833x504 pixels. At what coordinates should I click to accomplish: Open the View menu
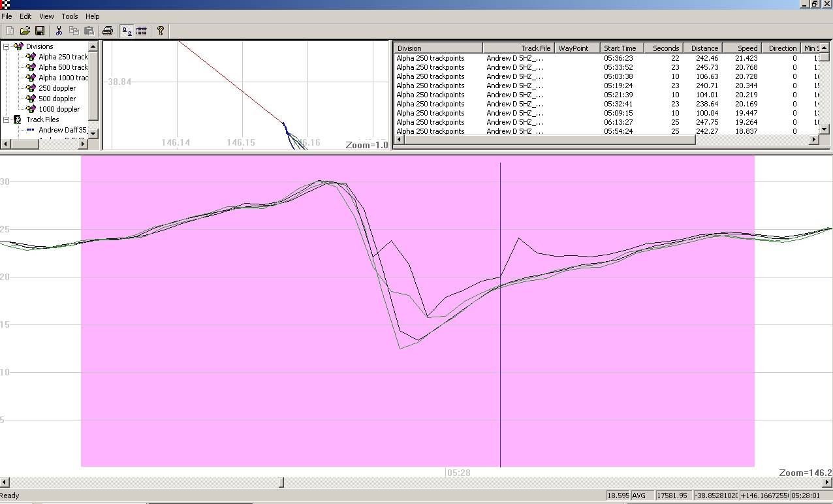(x=46, y=16)
